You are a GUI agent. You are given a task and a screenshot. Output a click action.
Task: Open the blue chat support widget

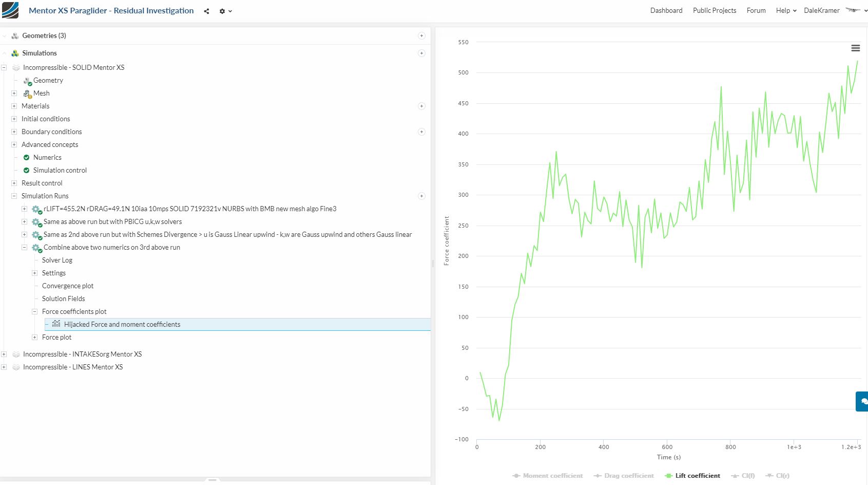tap(862, 401)
